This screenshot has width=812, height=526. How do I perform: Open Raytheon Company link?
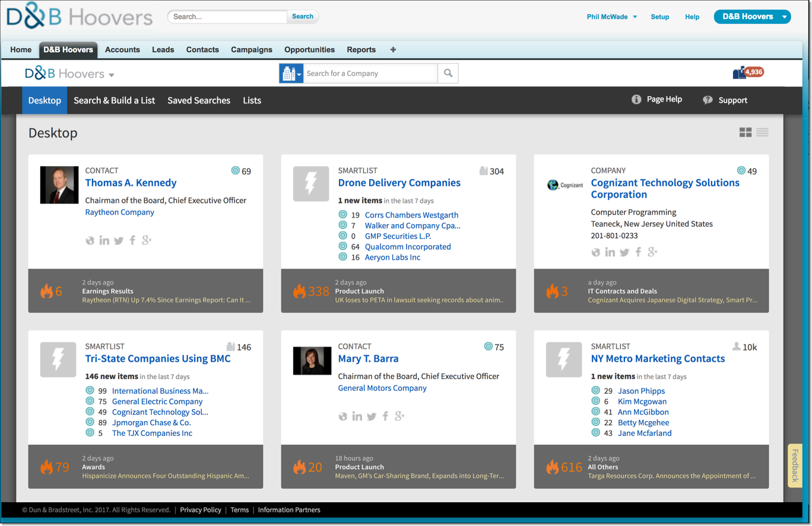tap(120, 212)
